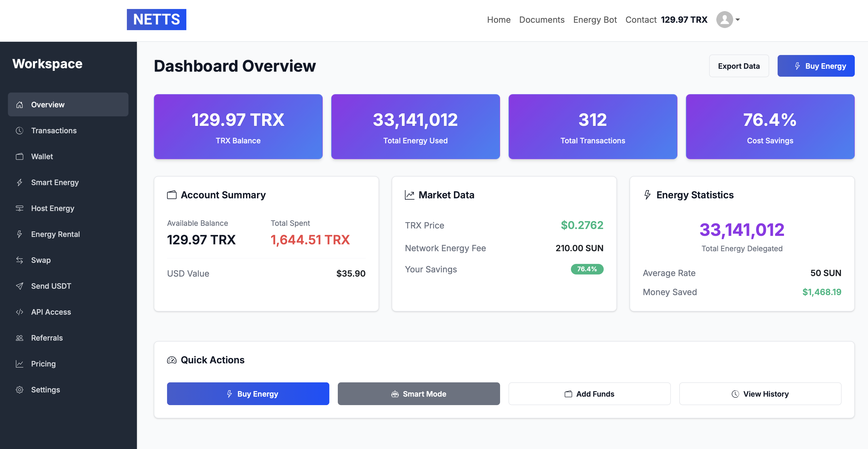Open API Access via the code icon
The height and width of the screenshot is (449, 868).
pos(20,312)
